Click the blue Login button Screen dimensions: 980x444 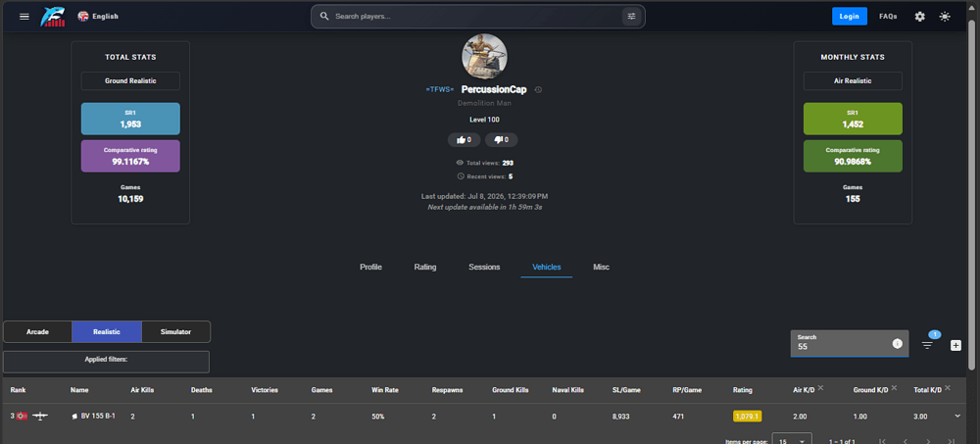(x=849, y=17)
